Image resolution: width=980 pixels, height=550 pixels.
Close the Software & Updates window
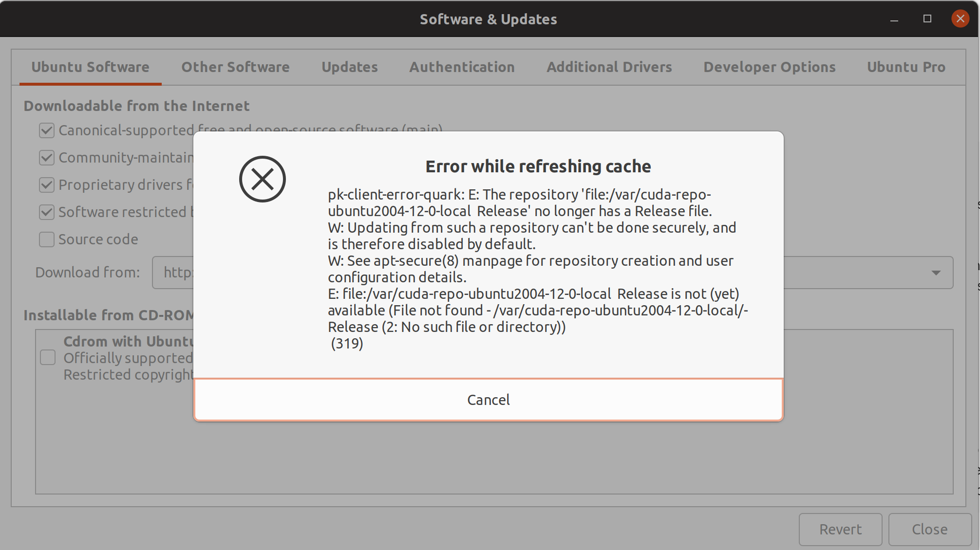[x=961, y=19]
